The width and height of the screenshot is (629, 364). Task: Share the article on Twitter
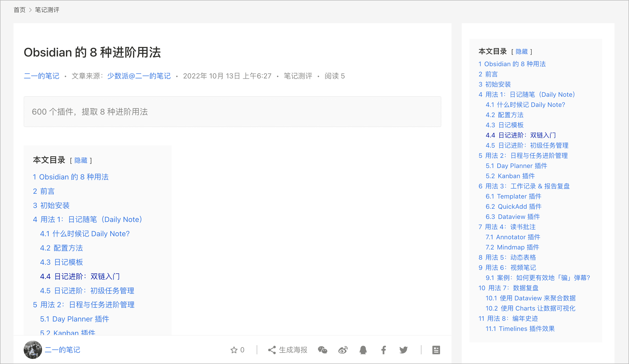pos(403,350)
